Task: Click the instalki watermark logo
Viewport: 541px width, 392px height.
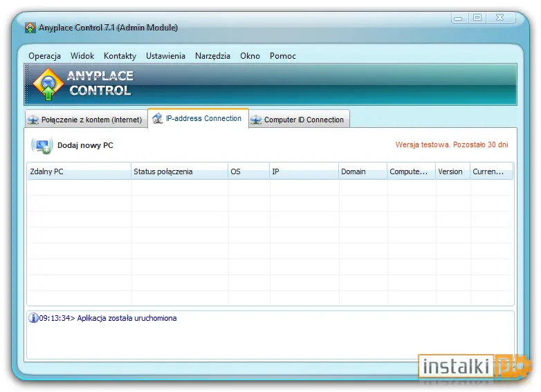Action: click(475, 366)
